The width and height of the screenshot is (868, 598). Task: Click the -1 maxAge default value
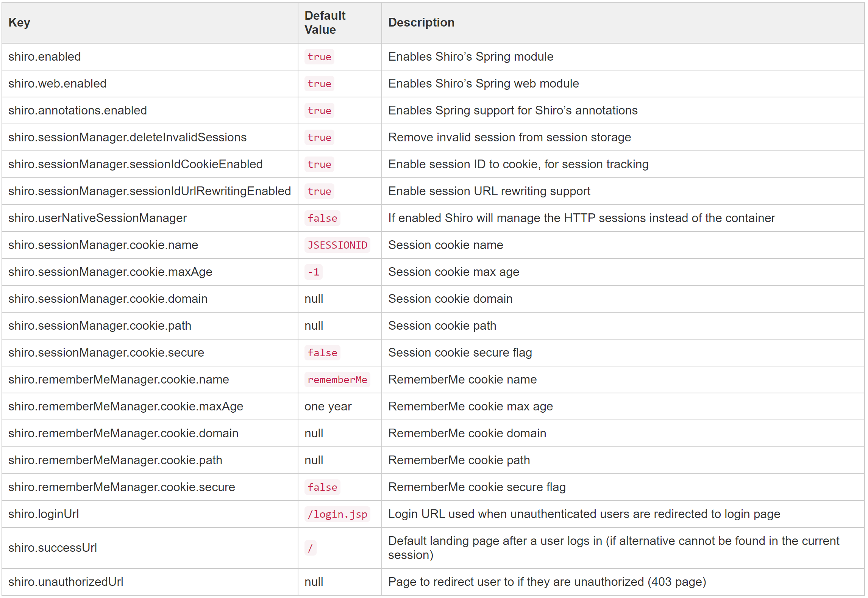pos(313,272)
